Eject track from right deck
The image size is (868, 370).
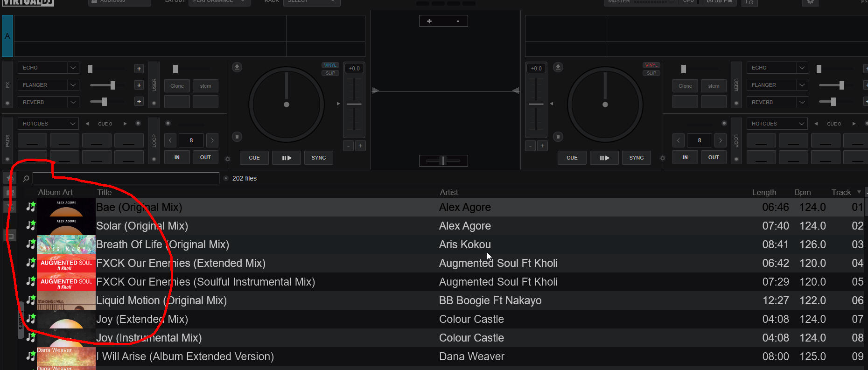[x=558, y=67]
